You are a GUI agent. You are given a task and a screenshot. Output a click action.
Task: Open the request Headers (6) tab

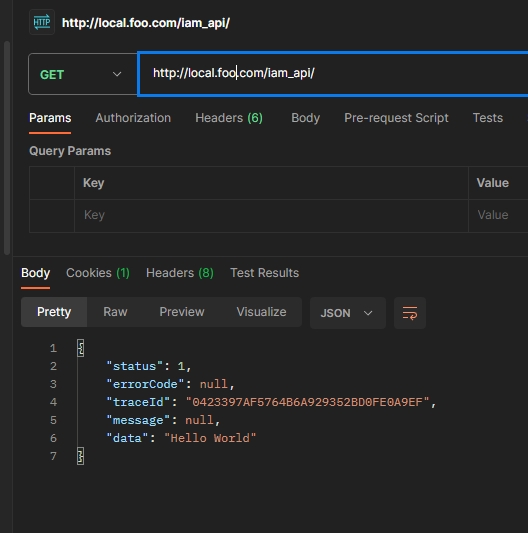point(229,118)
